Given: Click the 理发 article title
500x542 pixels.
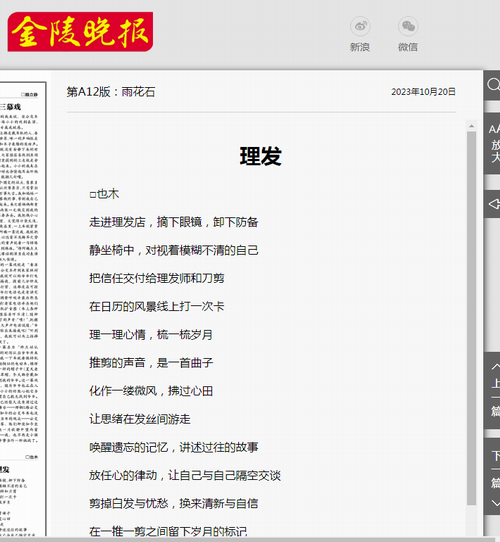Looking at the screenshot, I should (261, 156).
